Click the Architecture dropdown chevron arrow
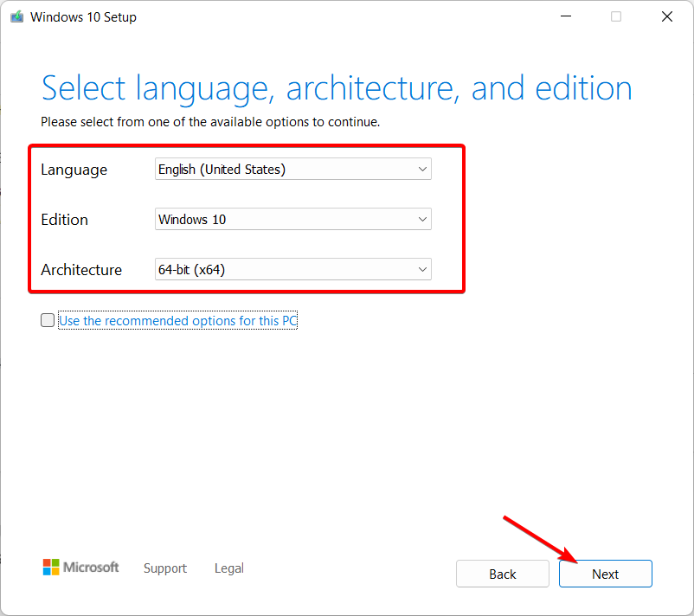Image resolution: width=694 pixels, height=616 pixels. click(x=422, y=269)
